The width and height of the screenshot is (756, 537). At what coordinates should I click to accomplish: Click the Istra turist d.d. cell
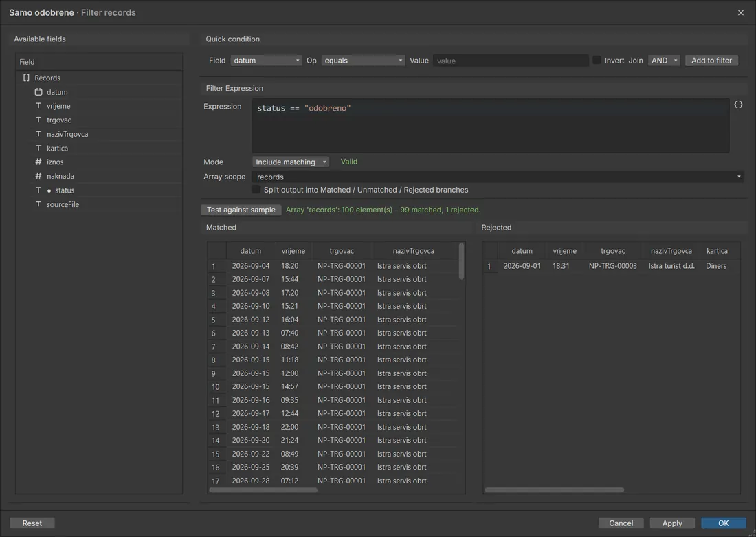(x=671, y=266)
